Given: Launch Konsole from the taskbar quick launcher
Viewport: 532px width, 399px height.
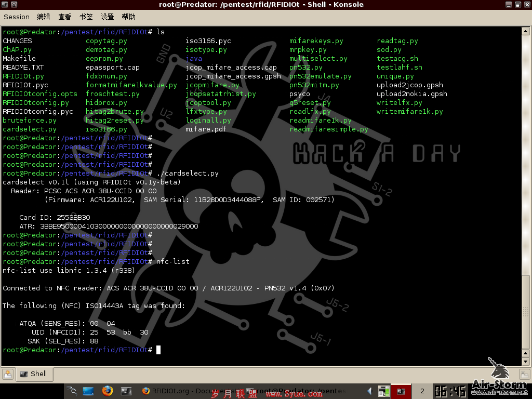Looking at the screenshot, I should pos(126,391).
